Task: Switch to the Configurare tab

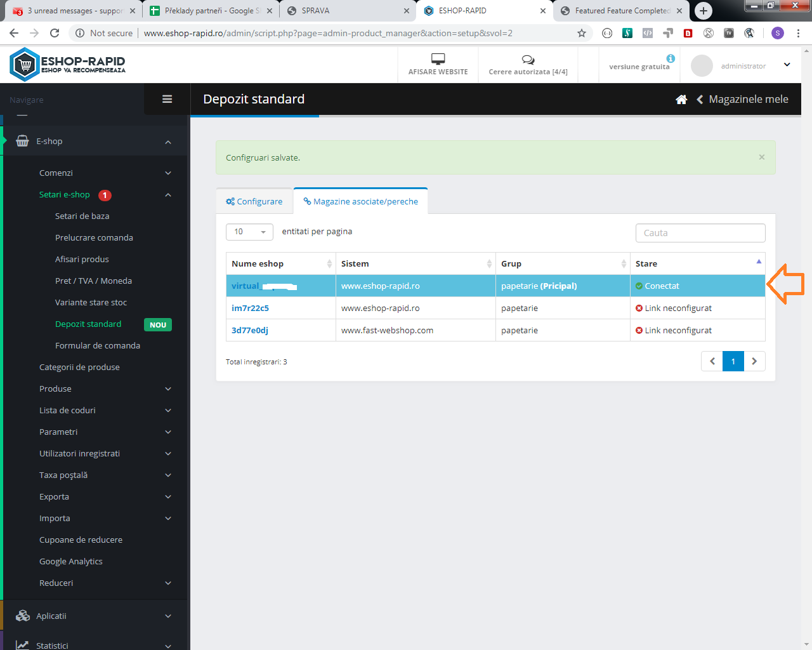Action: point(254,201)
